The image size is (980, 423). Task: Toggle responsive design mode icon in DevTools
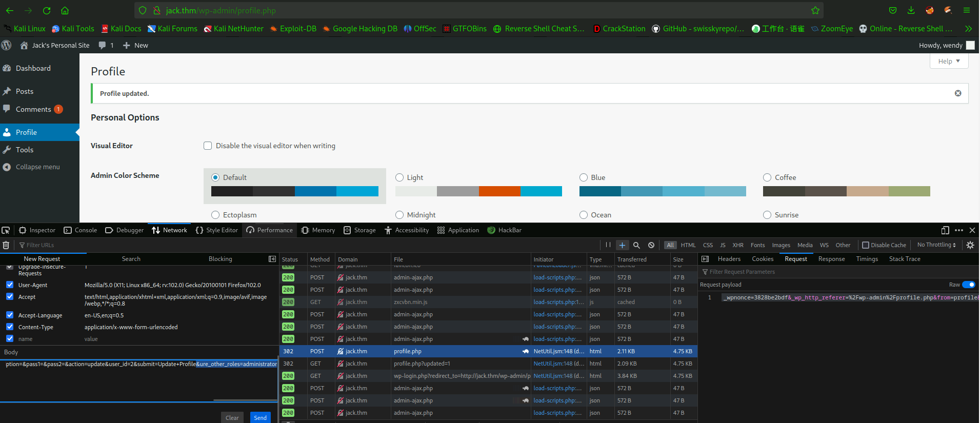tap(945, 230)
